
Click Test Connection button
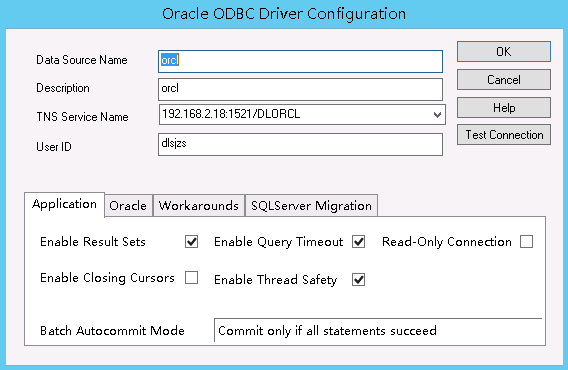504,135
